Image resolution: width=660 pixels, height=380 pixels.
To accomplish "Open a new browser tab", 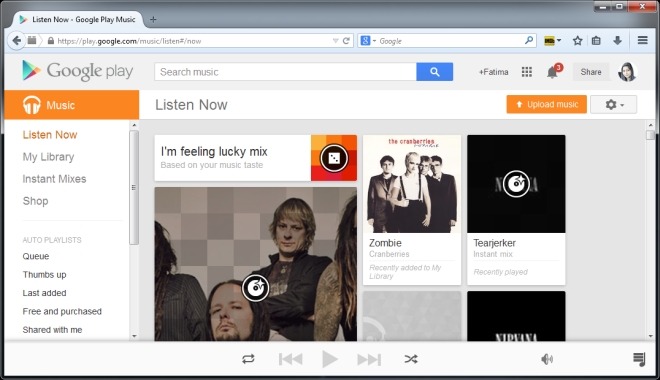I will 153,19.
